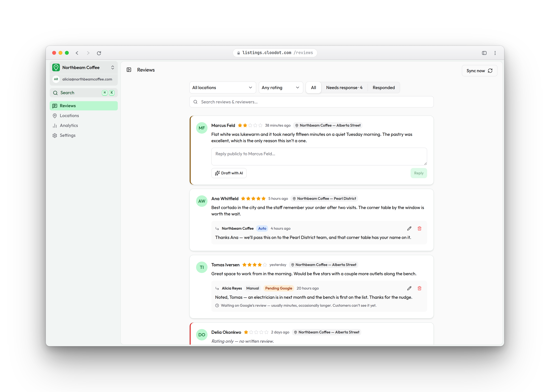Edit Northbeam Coffee reply to Ana
Viewport: 550px width, 392px height.
(409, 228)
